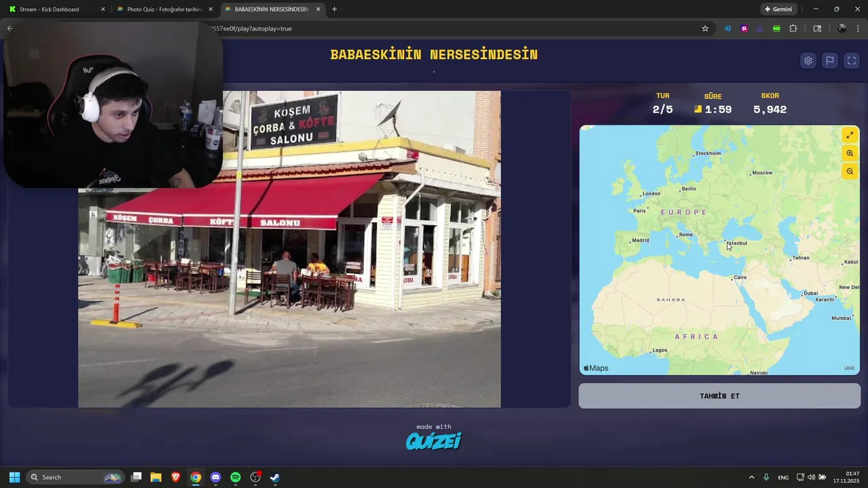This screenshot has width=868, height=488.
Task: Zoom in on the map
Action: click(850, 153)
